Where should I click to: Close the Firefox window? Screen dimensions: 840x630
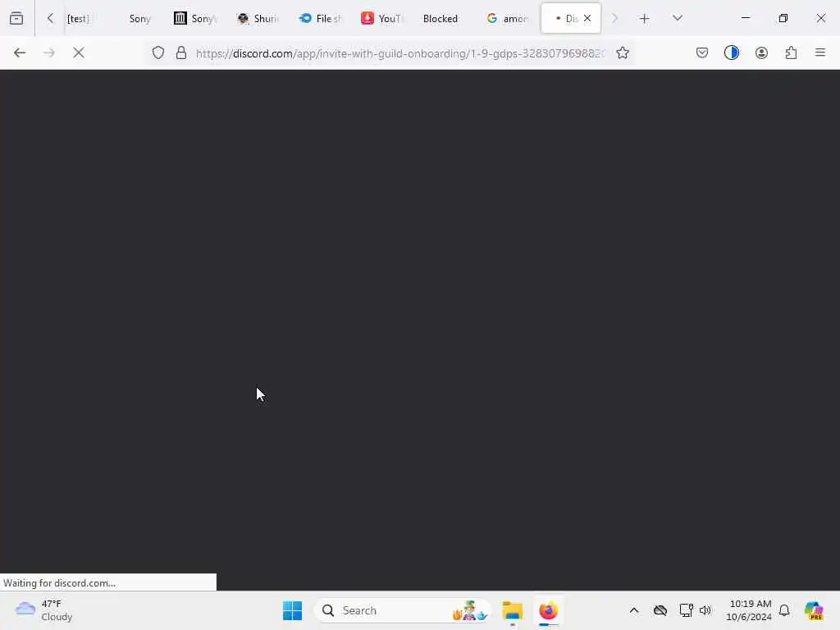[820, 18]
